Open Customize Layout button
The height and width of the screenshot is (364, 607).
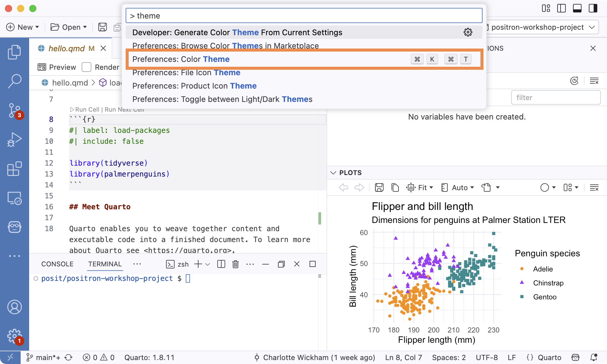point(546,8)
